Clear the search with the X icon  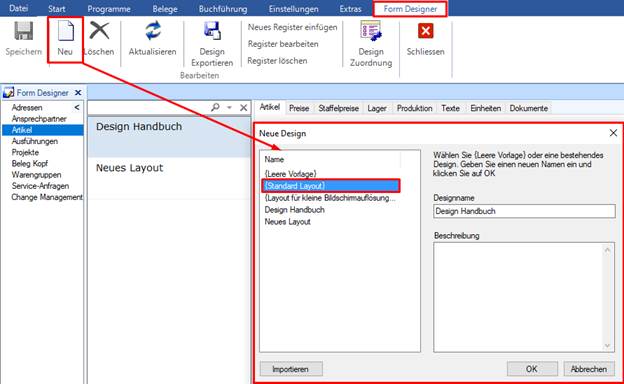point(244,107)
